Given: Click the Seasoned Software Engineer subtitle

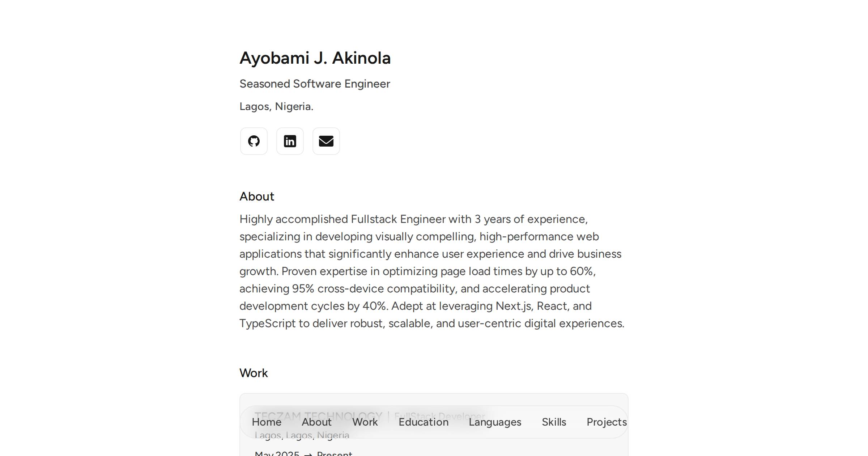Looking at the screenshot, I should [x=315, y=84].
